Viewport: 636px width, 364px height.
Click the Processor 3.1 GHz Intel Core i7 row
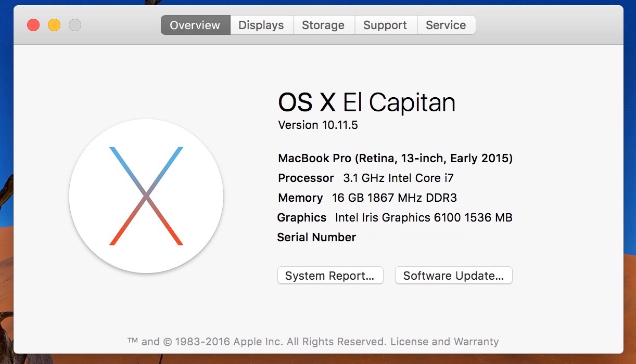[366, 178]
